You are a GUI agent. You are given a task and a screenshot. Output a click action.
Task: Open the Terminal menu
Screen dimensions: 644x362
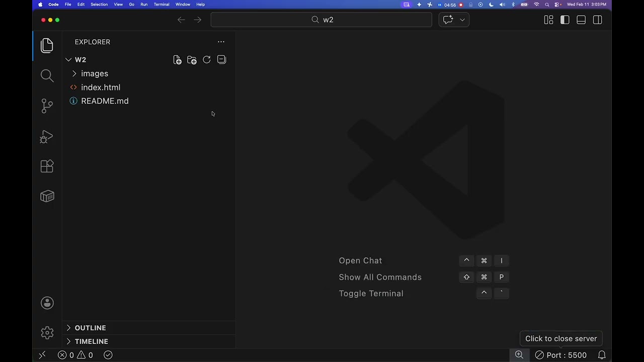[162, 5]
